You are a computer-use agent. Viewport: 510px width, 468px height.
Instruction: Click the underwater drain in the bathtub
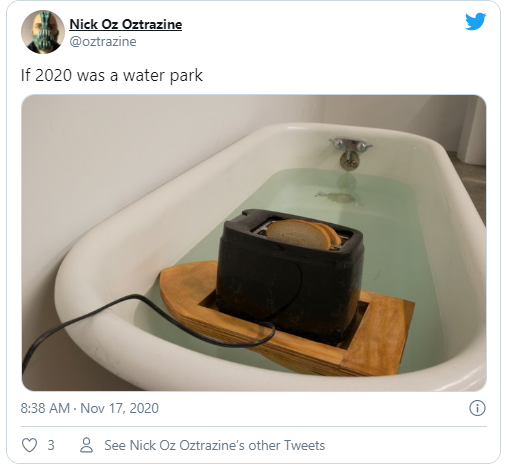(x=337, y=196)
